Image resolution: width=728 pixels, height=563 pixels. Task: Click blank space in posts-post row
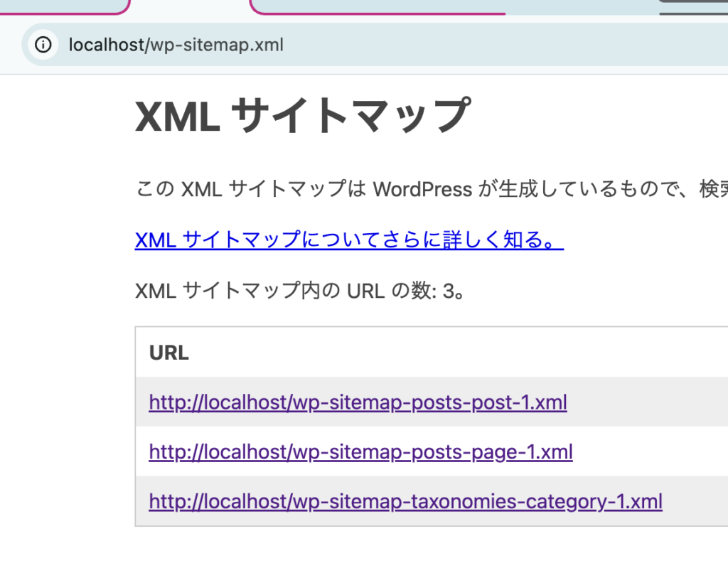(x=647, y=402)
